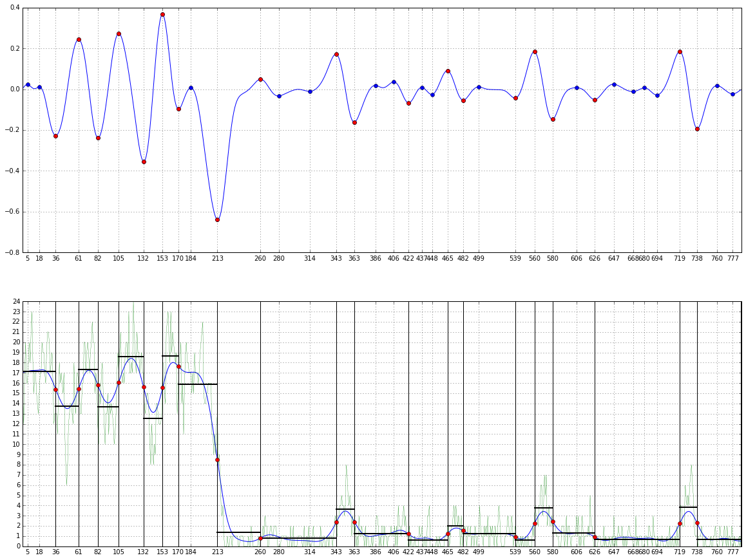Click the red peak marker above 153 in upper plot

163,14
